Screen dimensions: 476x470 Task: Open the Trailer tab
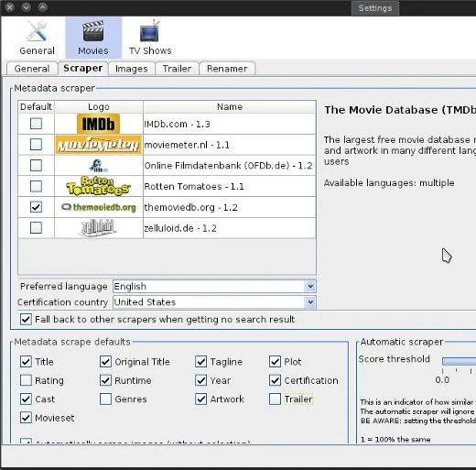coord(177,69)
